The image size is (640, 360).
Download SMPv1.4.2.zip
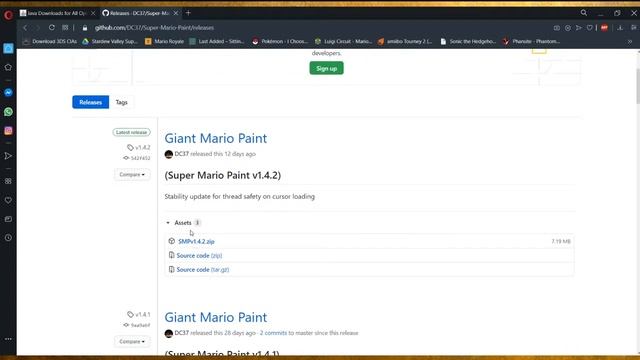coord(196,241)
